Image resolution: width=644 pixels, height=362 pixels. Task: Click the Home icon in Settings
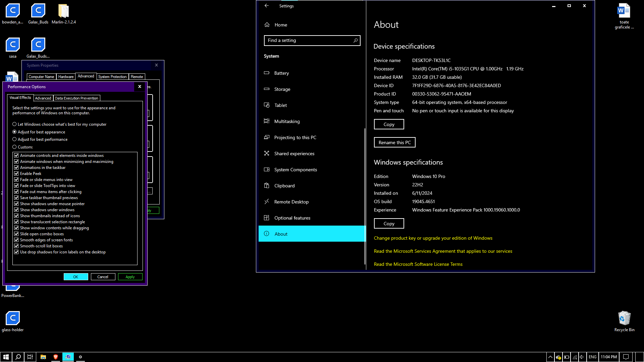click(267, 24)
